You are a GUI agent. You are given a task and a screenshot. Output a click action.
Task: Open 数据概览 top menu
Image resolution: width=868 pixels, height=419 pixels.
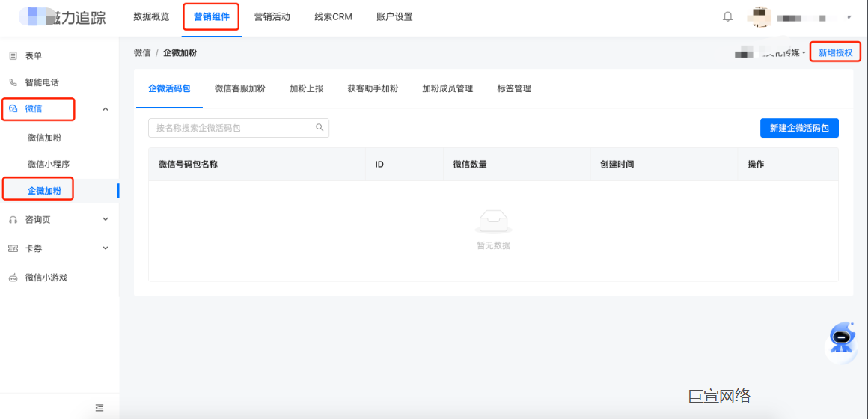click(151, 16)
